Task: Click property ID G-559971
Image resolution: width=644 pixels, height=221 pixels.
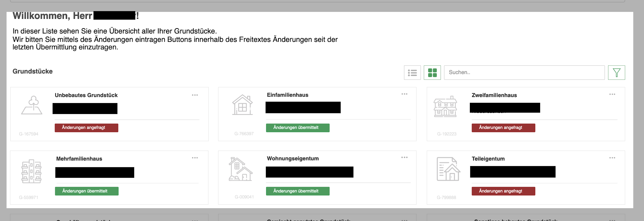Action: [x=28, y=198]
